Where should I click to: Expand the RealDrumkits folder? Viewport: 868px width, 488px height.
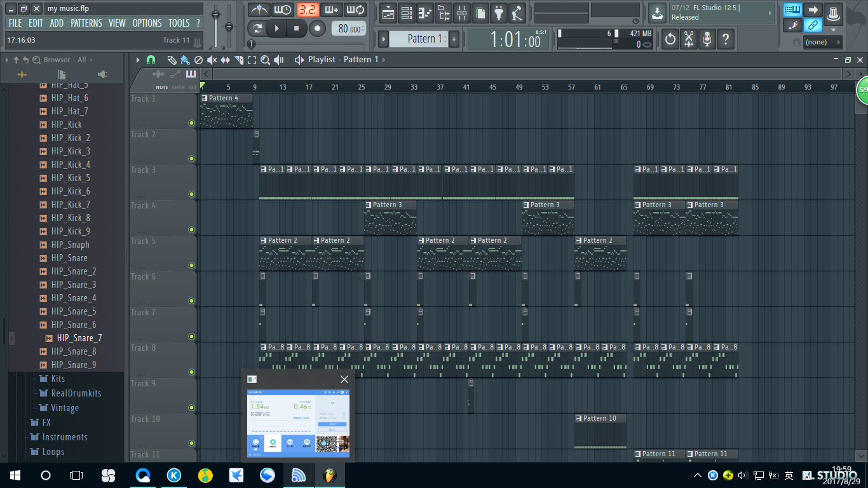70,393
